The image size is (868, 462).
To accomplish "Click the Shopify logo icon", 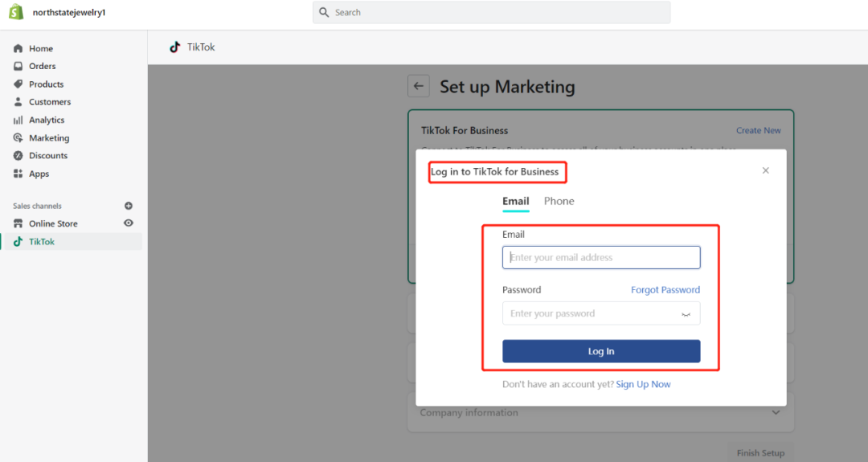I will tap(17, 11).
